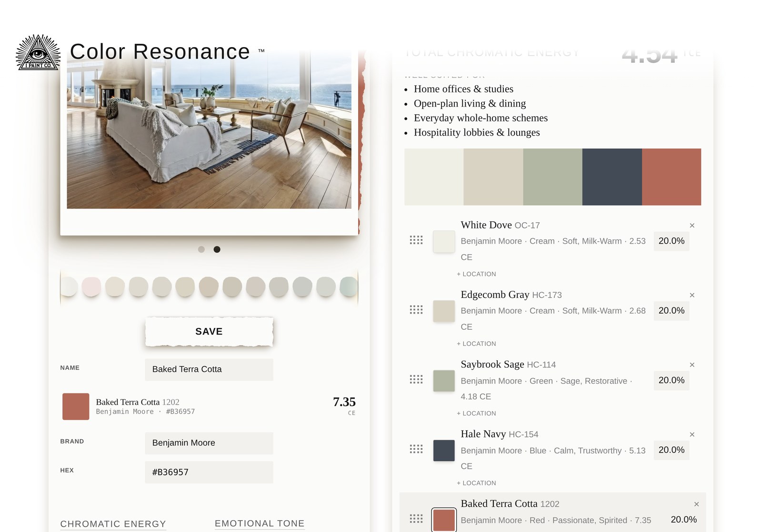The image size is (762, 532).
Task: Click the Baked Terra Cotta 1202 preview swatch
Action: (76, 406)
